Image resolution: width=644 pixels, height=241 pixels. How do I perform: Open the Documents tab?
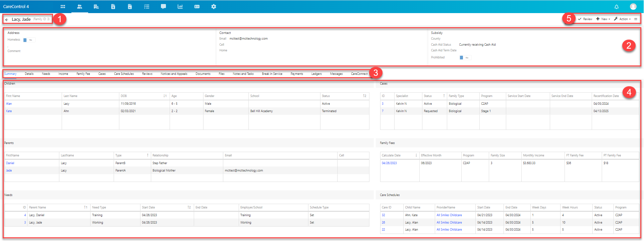[203, 74]
